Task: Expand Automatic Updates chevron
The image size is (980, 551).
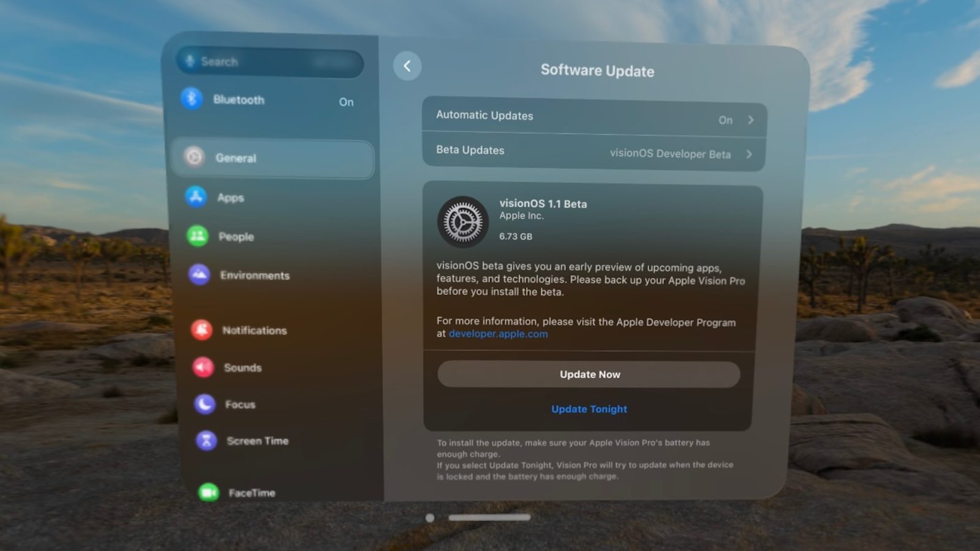Action: click(x=750, y=120)
